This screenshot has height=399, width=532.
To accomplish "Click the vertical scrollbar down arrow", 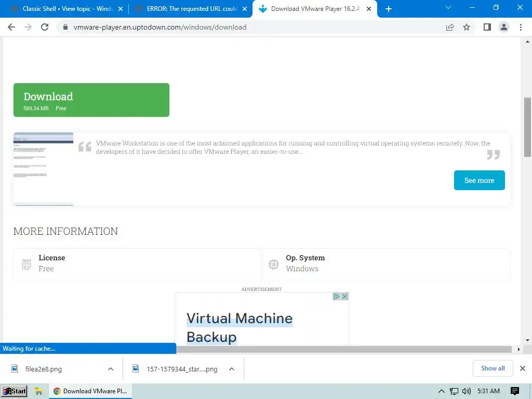I will [x=527, y=340].
